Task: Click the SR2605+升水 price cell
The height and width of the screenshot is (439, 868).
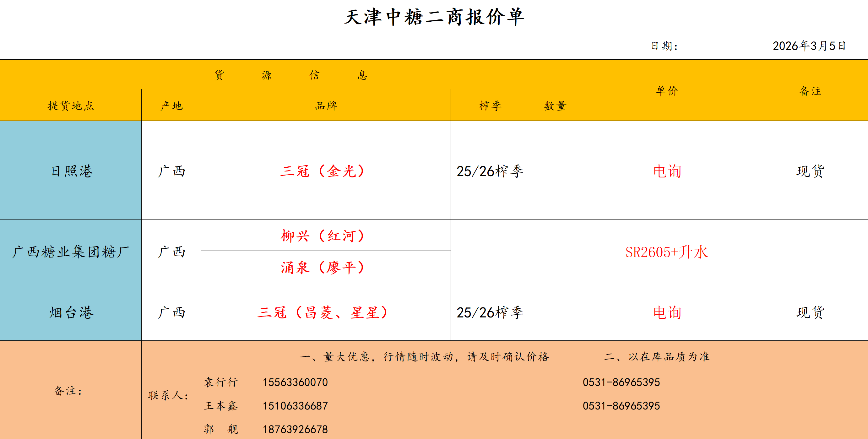Action: [666, 252]
